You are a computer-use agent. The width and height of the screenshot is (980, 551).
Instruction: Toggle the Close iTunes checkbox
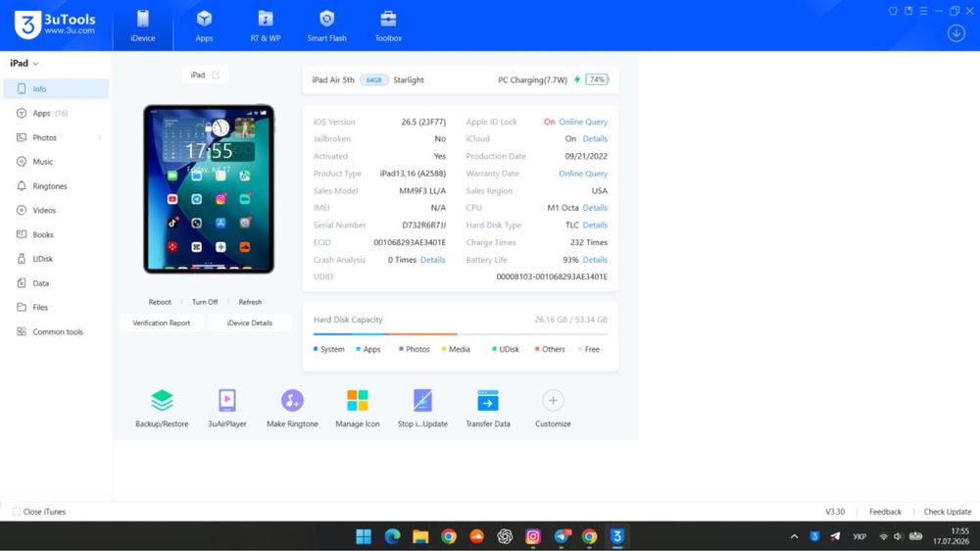(17, 512)
